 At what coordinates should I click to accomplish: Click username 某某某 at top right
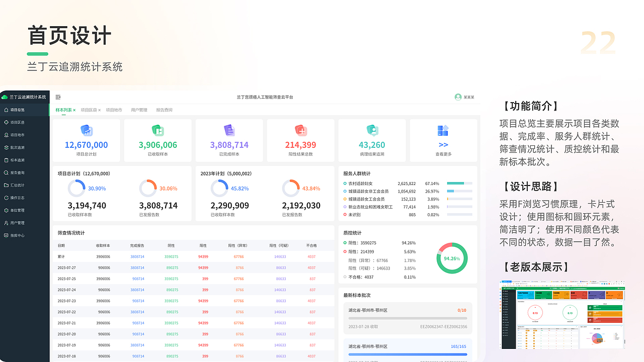tap(469, 97)
